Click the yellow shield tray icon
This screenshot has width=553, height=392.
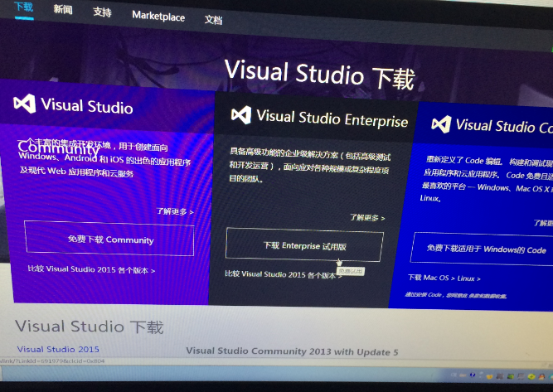[x=489, y=377]
